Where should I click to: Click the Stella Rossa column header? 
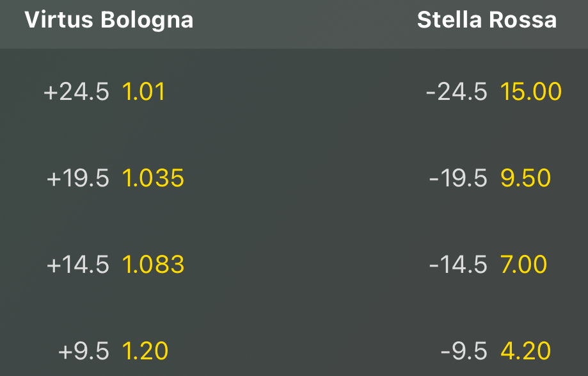point(486,20)
